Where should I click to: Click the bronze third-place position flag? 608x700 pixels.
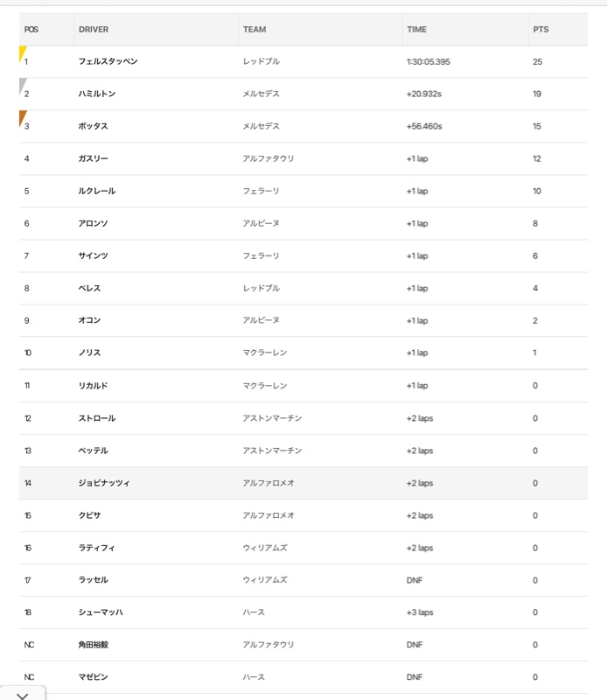(23, 118)
